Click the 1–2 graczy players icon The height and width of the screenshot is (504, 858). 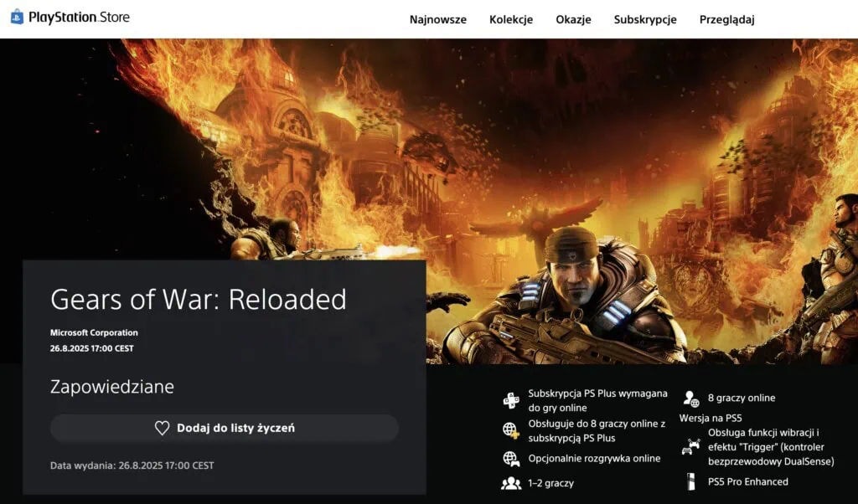[511, 483]
